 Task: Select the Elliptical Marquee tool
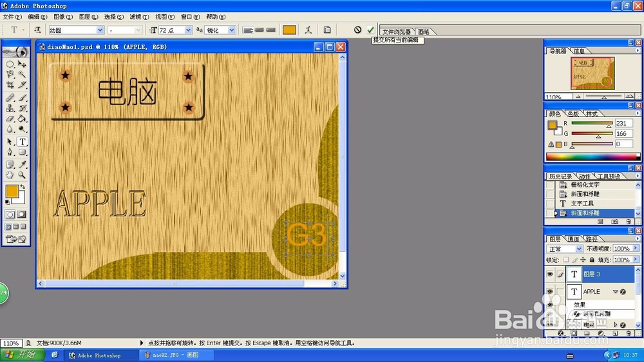10,64
